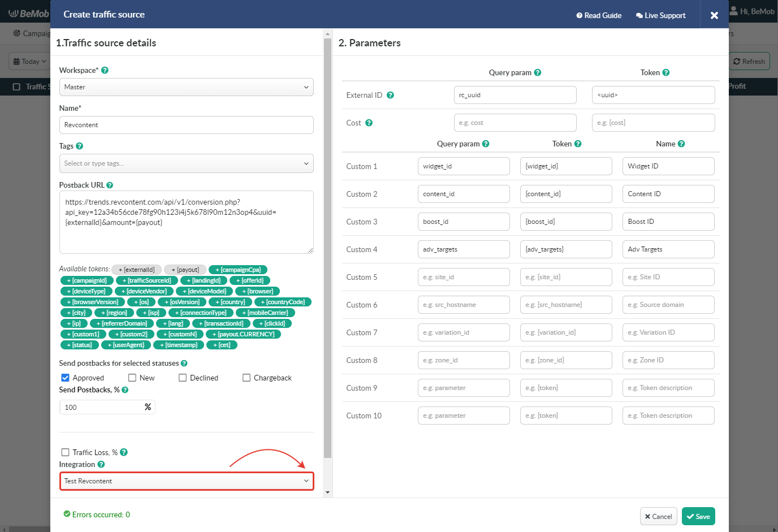Click Custom 6 name field

[668, 305]
